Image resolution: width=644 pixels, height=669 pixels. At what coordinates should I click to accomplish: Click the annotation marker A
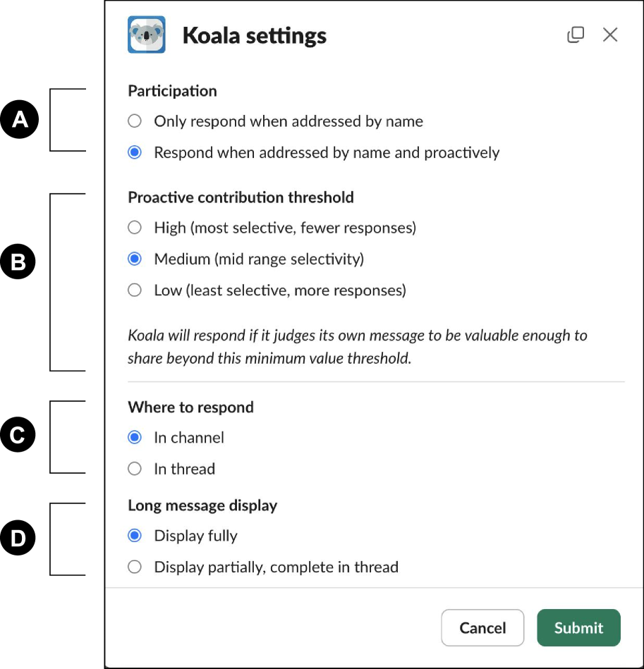coord(18,120)
